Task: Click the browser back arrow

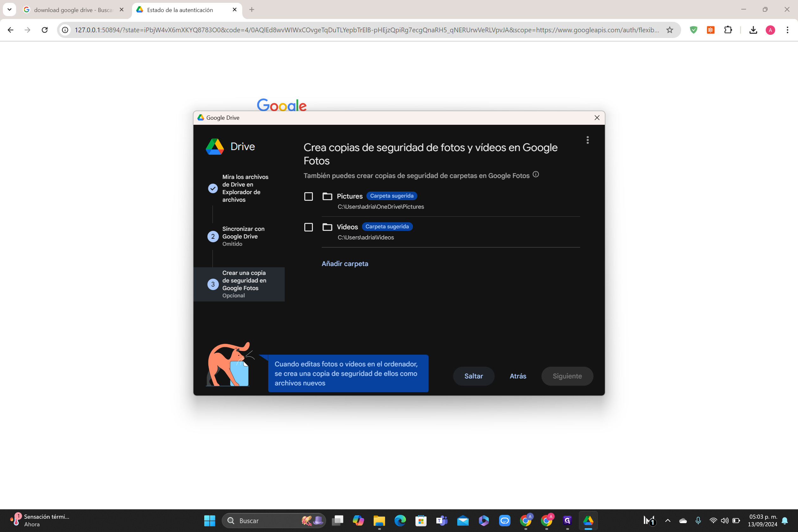Action: pyautogui.click(x=10, y=30)
